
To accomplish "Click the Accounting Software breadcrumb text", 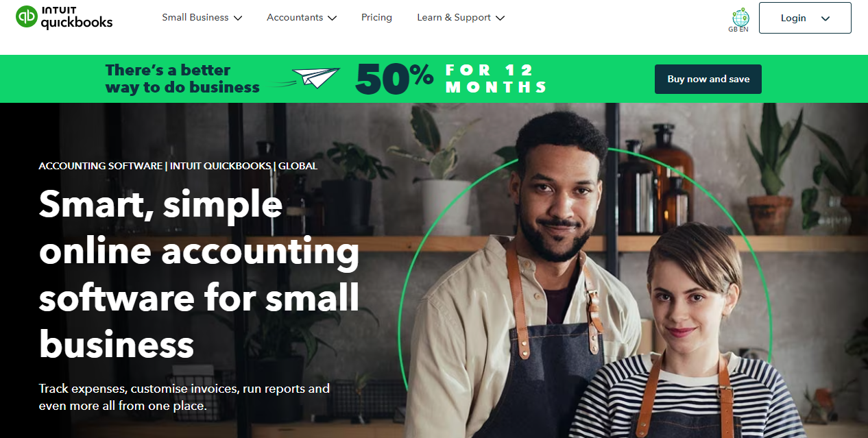I will (x=101, y=166).
